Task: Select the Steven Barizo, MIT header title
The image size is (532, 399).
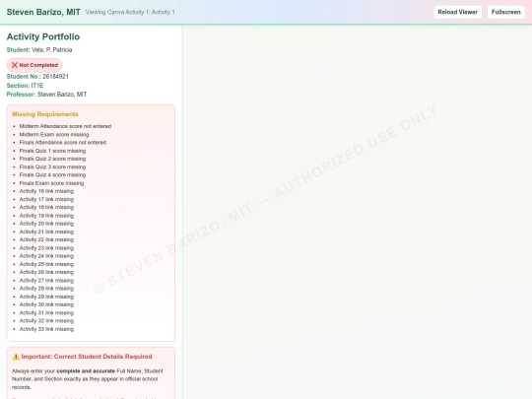Action: (x=43, y=12)
